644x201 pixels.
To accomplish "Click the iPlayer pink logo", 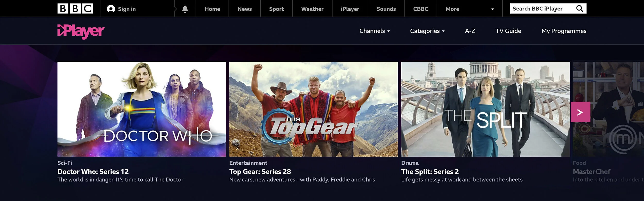I will (81, 31).
